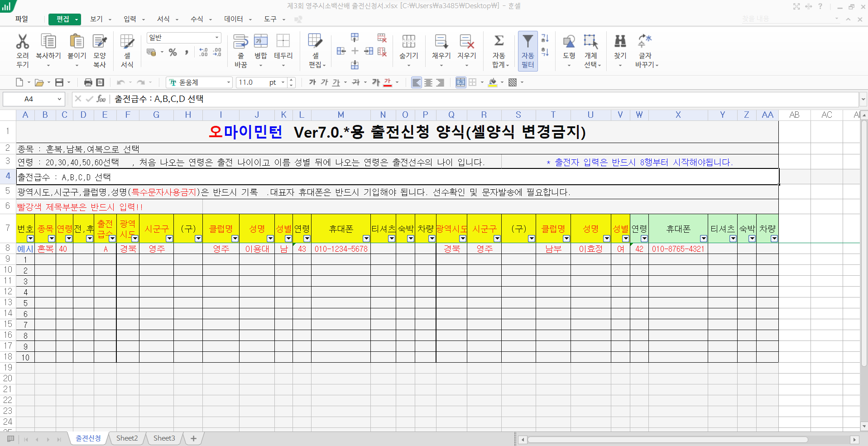868x446 pixels.
Task: Click the 자동 합계 sigma icon
Action: [499, 42]
